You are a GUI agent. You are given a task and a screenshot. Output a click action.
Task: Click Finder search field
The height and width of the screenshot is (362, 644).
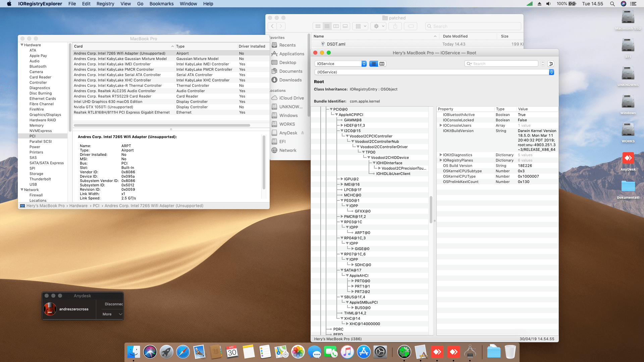[x=473, y=26]
